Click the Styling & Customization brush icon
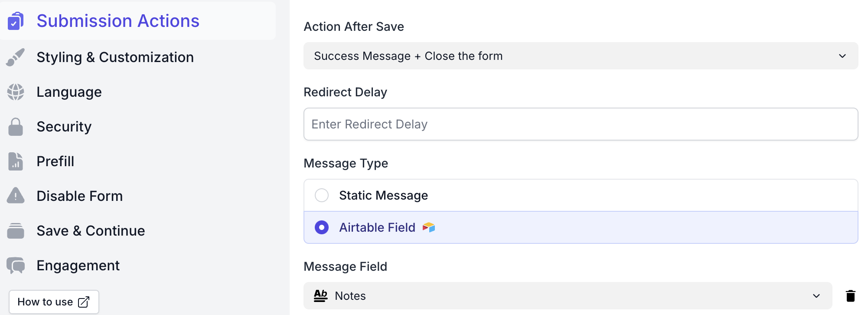The height and width of the screenshot is (315, 868). tap(16, 57)
